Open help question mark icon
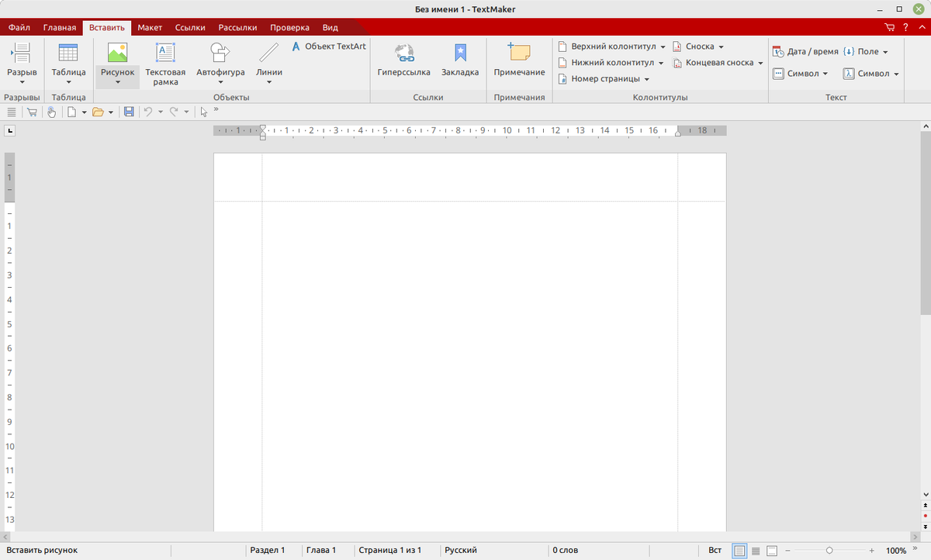The image size is (931, 560). pos(905,28)
